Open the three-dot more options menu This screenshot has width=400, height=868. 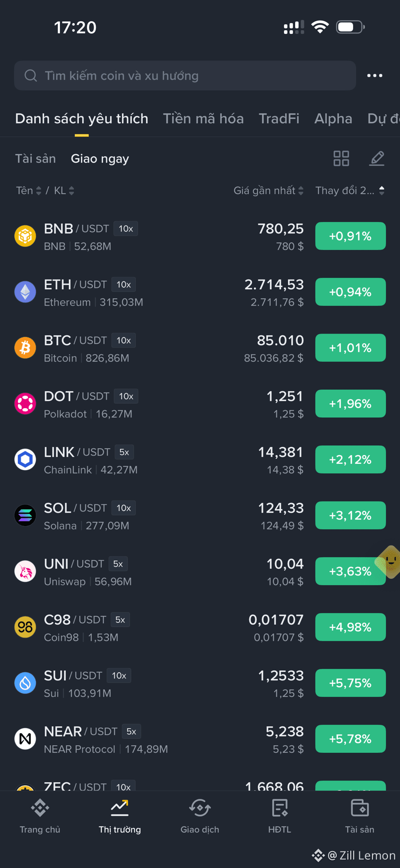[x=374, y=75]
